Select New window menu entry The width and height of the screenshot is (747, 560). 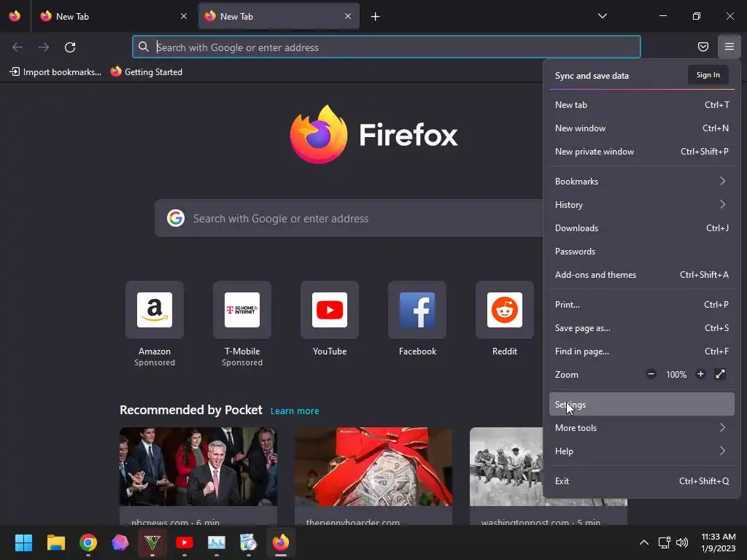[642, 128]
